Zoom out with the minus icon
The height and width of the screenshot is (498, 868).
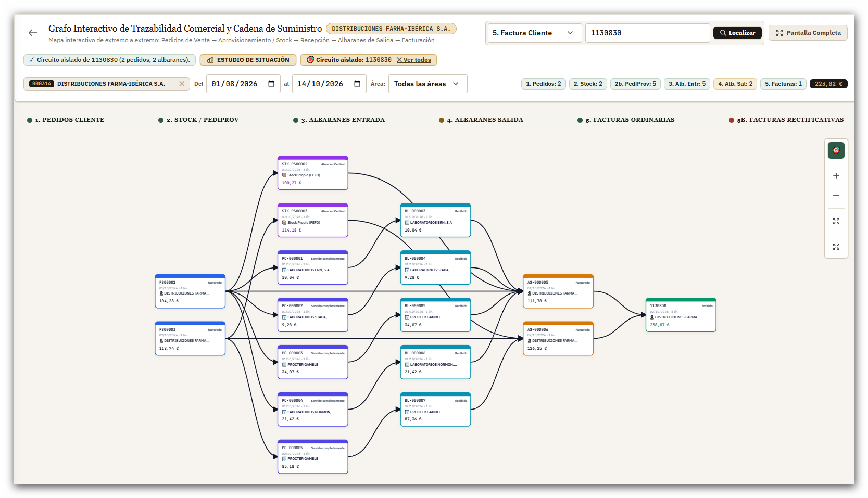tap(836, 196)
